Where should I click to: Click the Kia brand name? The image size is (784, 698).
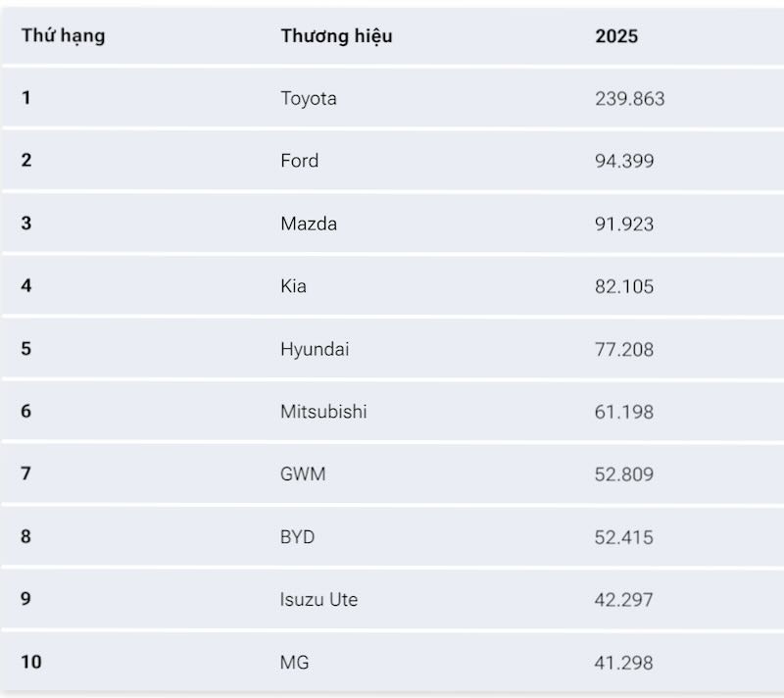coord(293,286)
